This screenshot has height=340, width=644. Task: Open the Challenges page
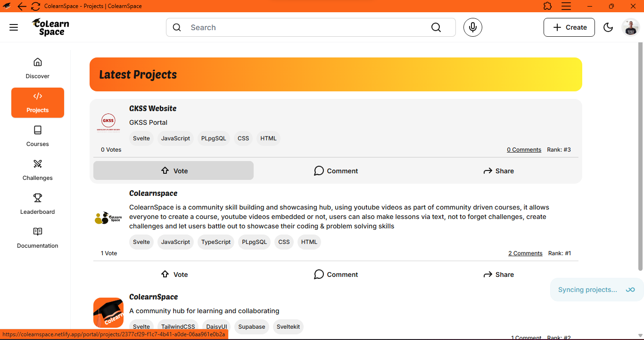pos(38,170)
